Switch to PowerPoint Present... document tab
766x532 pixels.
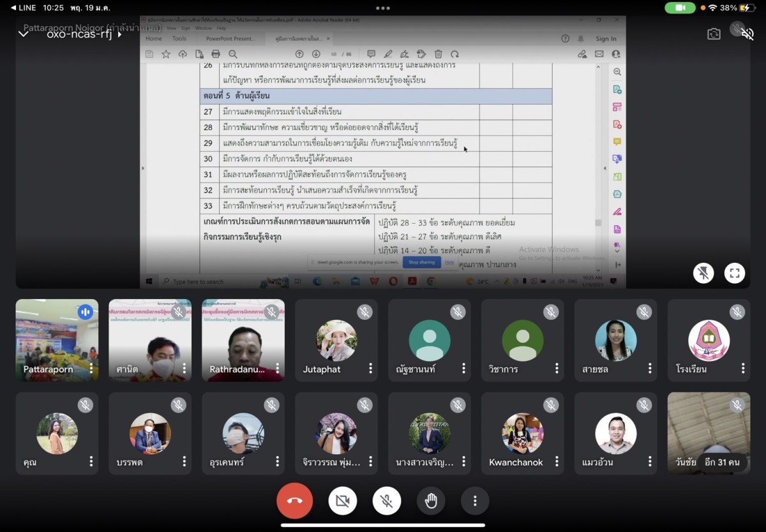(230, 39)
